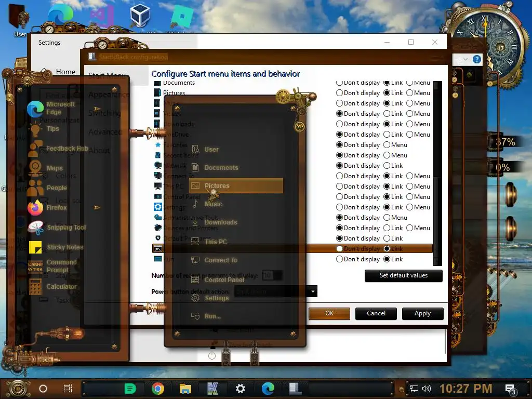The image size is (532, 399).
Task: Launch Command Prompt from the start menu
Action: (x=52, y=267)
